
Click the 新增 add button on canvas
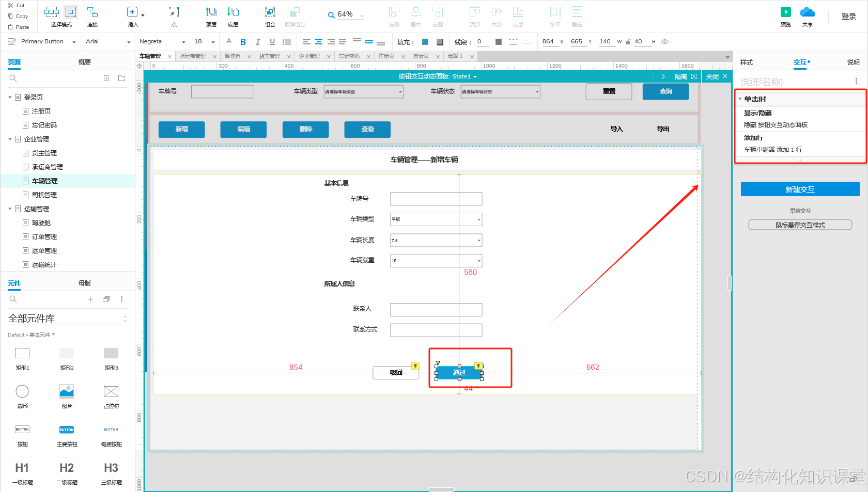click(181, 129)
